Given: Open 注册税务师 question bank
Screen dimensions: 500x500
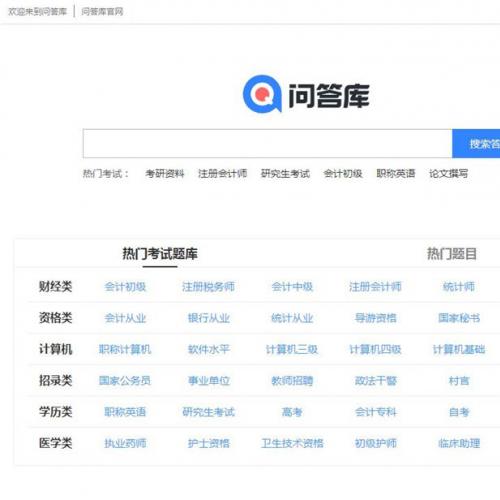Looking at the screenshot, I should [208, 287].
